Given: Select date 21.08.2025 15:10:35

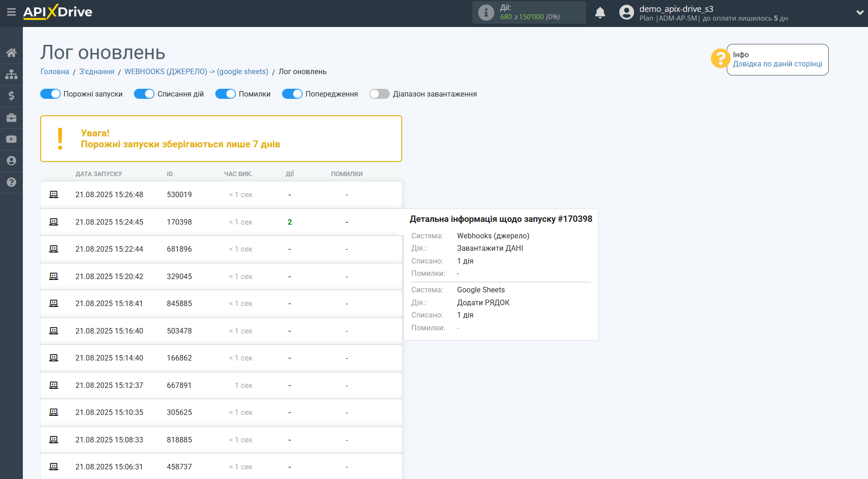Looking at the screenshot, I should point(109,412).
